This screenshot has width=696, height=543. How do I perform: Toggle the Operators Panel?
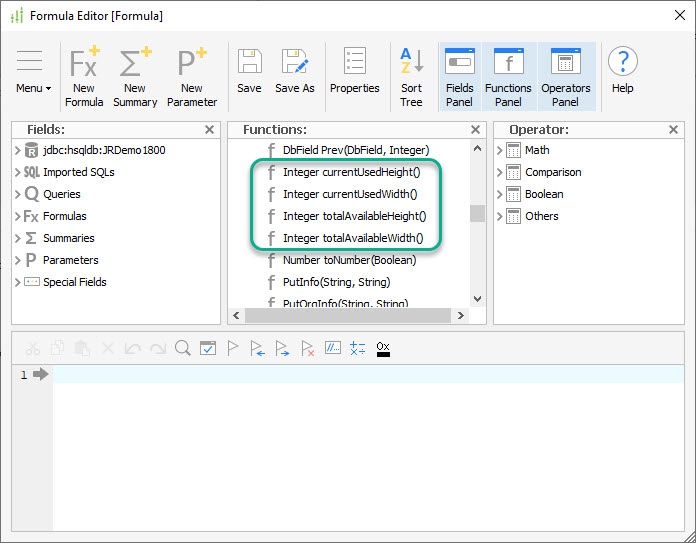point(566,77)
